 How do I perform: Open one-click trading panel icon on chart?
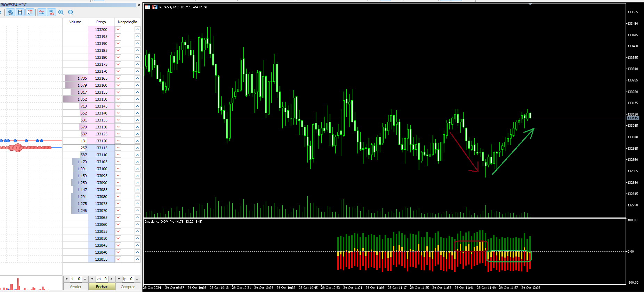coord(155,7)
